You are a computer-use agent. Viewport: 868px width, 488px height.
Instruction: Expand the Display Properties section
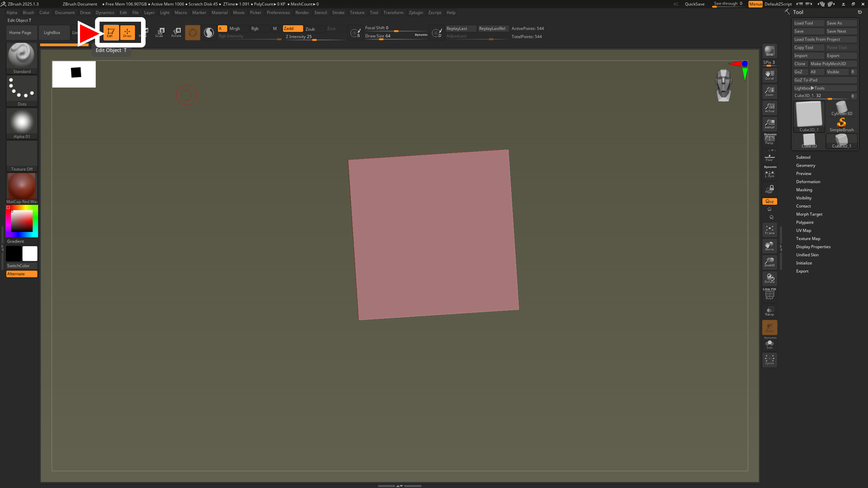813,247
